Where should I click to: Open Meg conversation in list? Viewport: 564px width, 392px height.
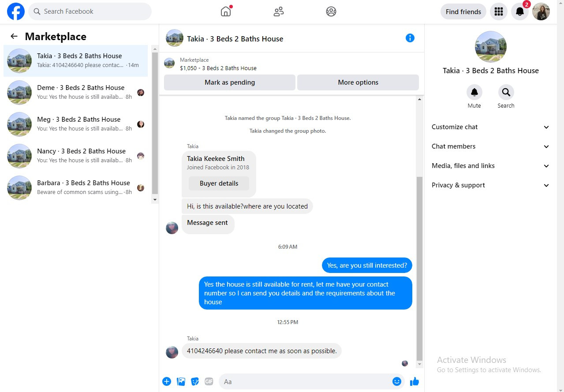coord(76,124)
